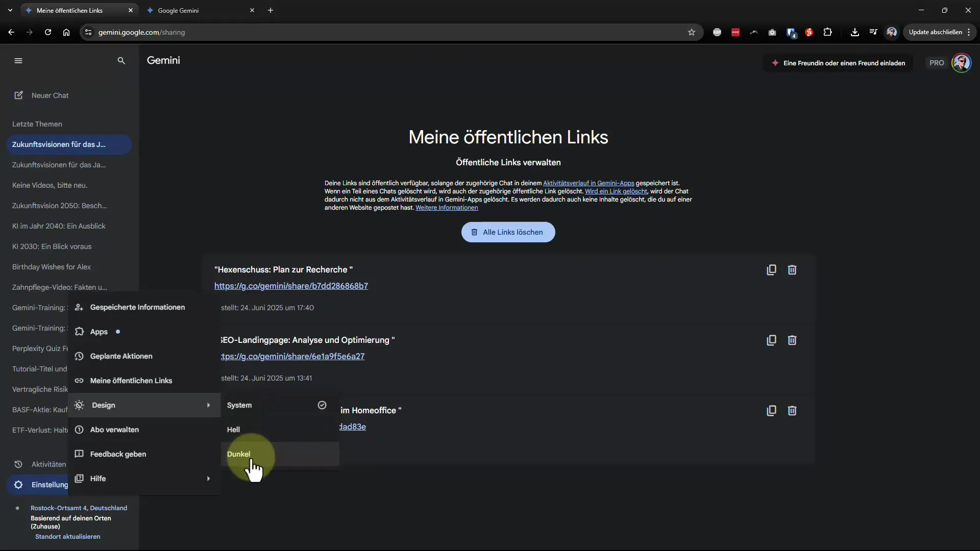
Task: Open a new browser tab
Action: point(271,10)
